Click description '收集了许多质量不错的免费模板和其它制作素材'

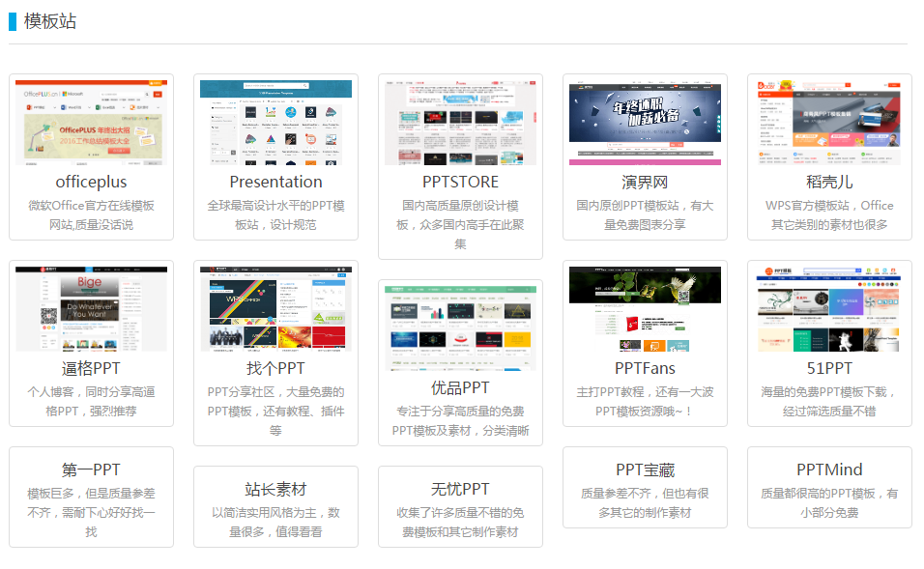(460, 523)
